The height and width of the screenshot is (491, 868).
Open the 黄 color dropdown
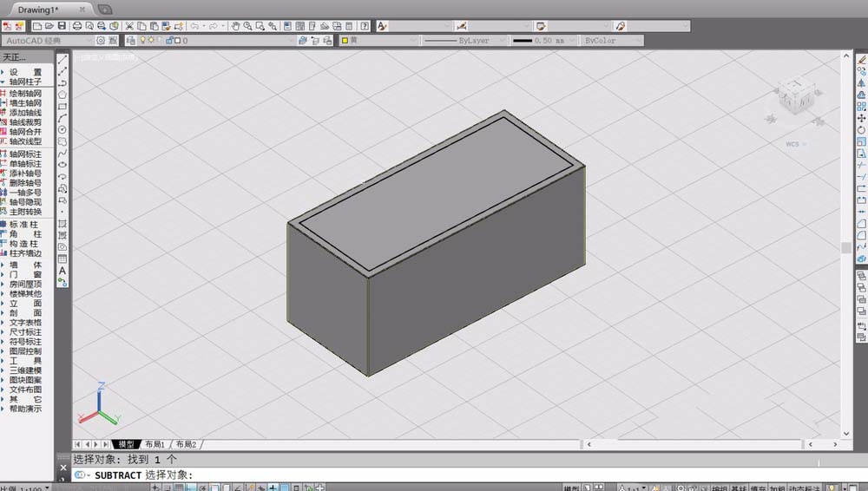[x=378, y=41]
